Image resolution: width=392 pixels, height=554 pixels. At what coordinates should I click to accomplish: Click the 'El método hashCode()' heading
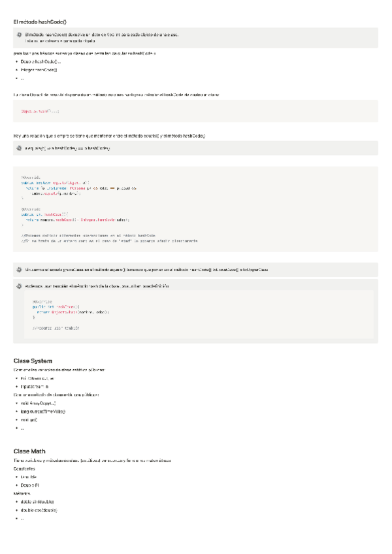pyautogui.click(x=40, y=22)
